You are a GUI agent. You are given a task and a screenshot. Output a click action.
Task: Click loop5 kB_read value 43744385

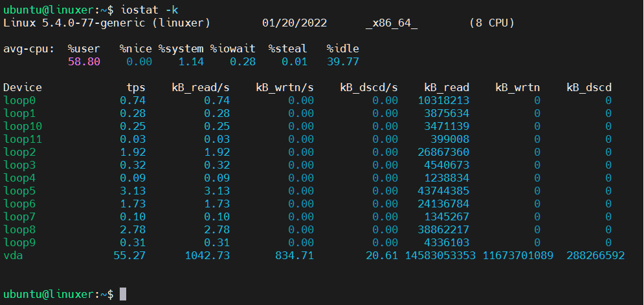(x=443, y=191)
